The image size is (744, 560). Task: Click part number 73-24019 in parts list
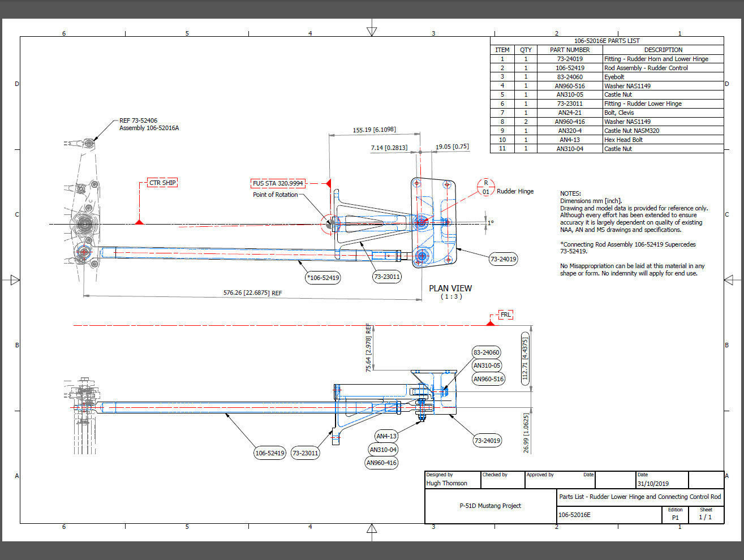click(x=570, y=59)
